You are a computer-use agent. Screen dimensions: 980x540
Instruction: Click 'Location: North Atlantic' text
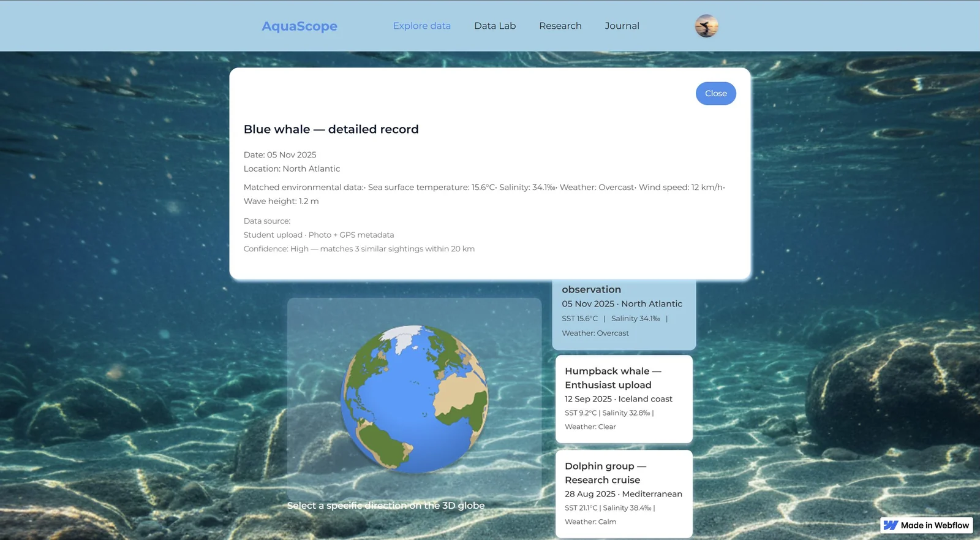(292, 169)
